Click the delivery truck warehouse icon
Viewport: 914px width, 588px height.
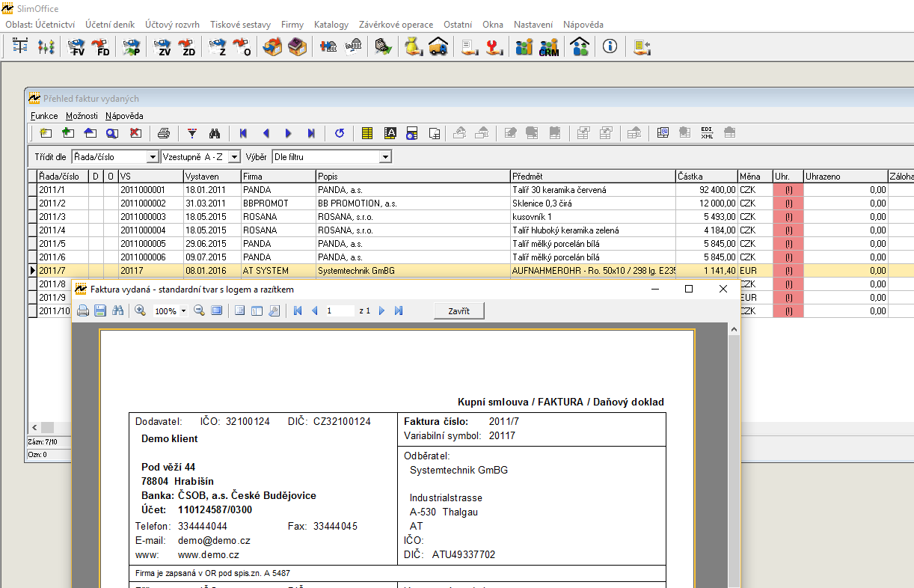[438, 47]
